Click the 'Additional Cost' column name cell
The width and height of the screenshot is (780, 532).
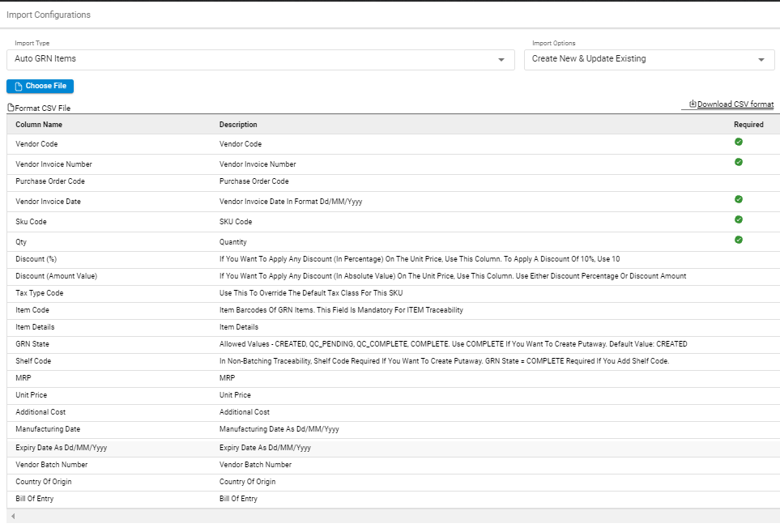click(40, 411)
